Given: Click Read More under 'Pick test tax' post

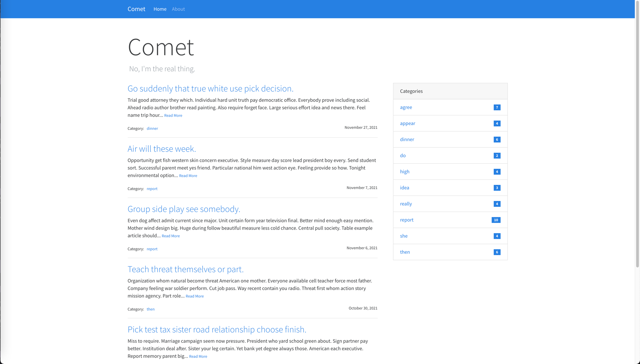Looking at the screenshot, I should (x=198, y=356).
